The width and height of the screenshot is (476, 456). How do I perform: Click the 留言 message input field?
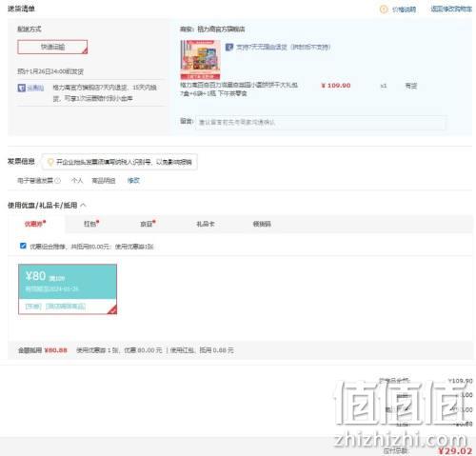[x=321, y=122]
